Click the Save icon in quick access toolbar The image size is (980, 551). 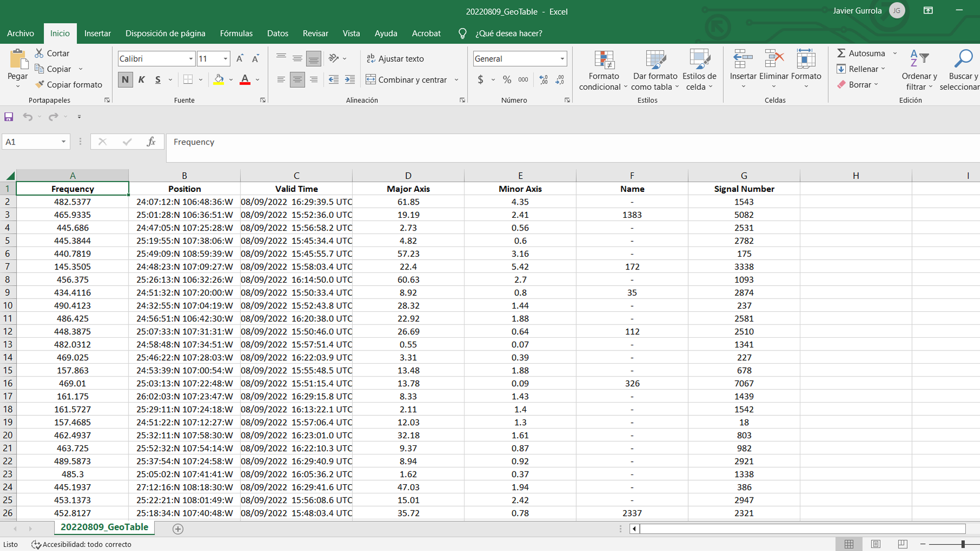(x=9, y=117)
